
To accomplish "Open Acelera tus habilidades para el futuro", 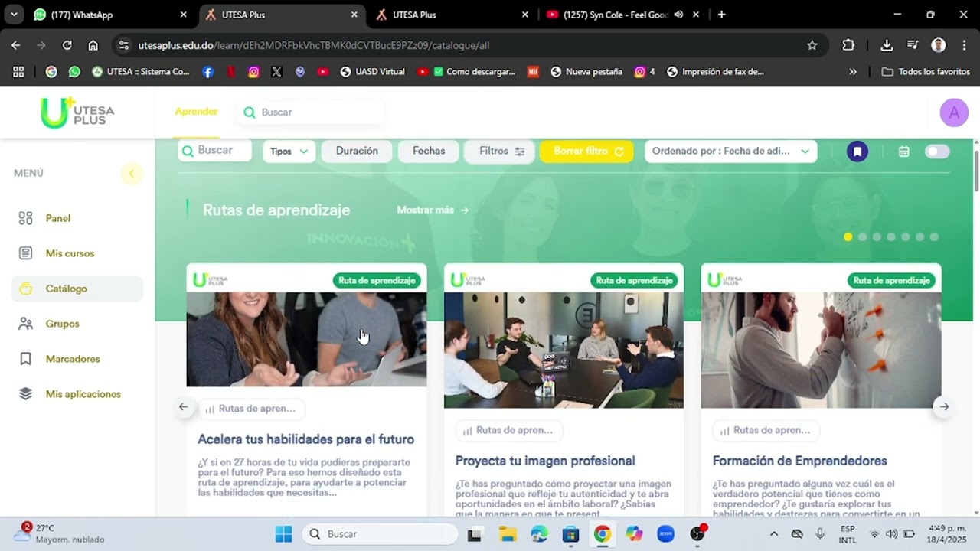I will coord(305,439).
